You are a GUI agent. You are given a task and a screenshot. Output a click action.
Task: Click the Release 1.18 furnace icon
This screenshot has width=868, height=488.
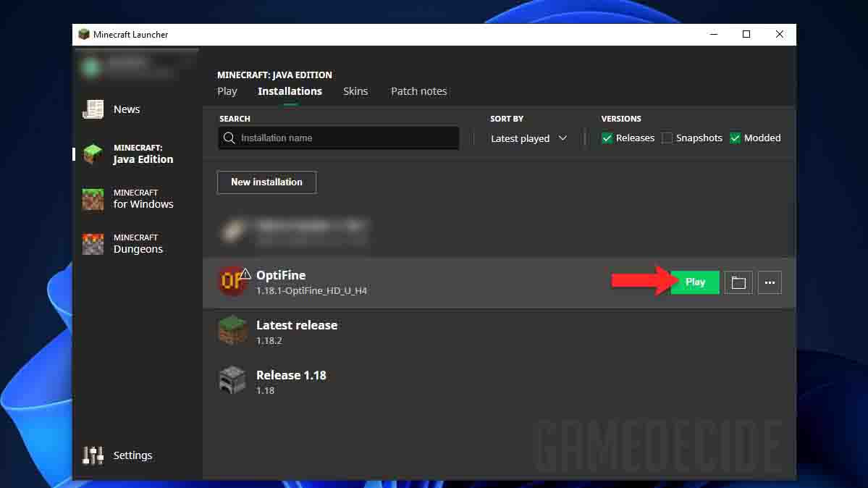coord(232,381)
